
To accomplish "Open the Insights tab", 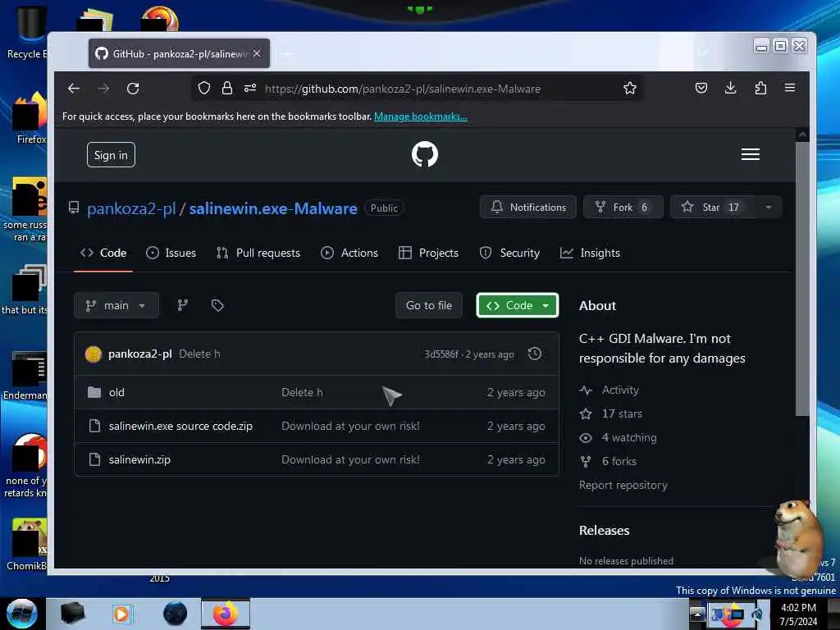I will coord(590,253).
